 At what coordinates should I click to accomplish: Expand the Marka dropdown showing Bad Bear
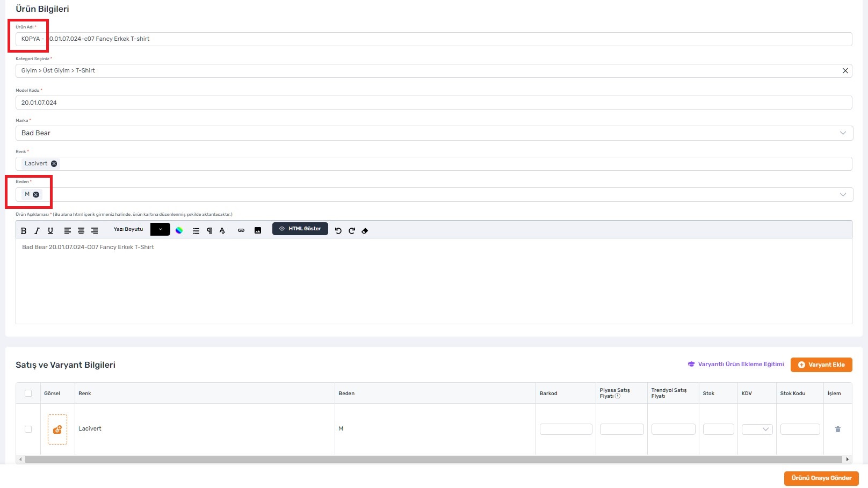842,133
